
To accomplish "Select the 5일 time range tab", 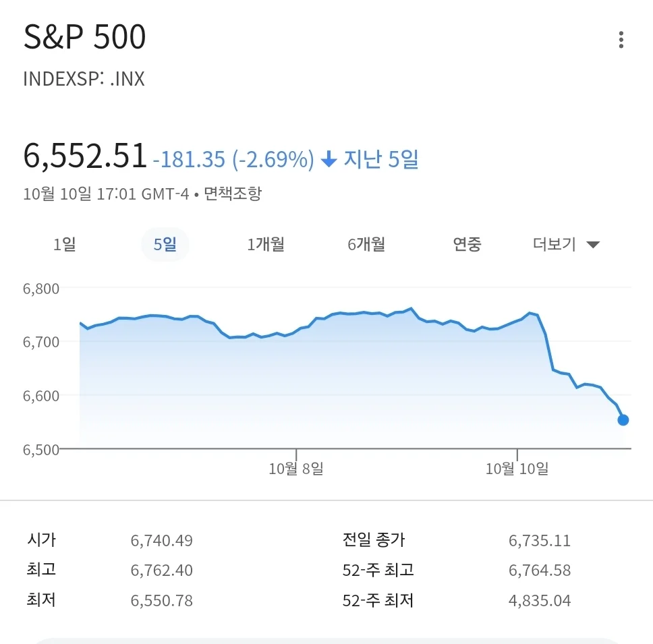I will click(165, 244).
